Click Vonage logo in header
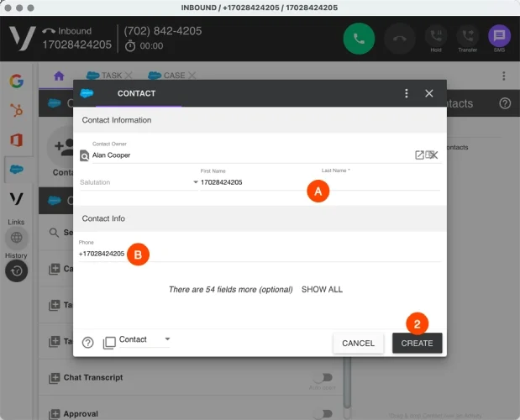 [x=22, y=39]
